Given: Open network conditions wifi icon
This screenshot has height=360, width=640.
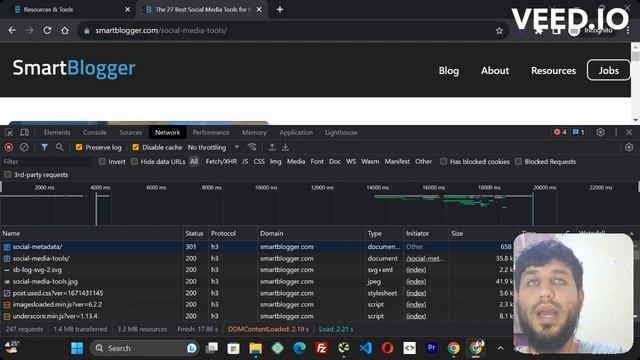Looking at the screenshot, I should [x=252, y=147].
